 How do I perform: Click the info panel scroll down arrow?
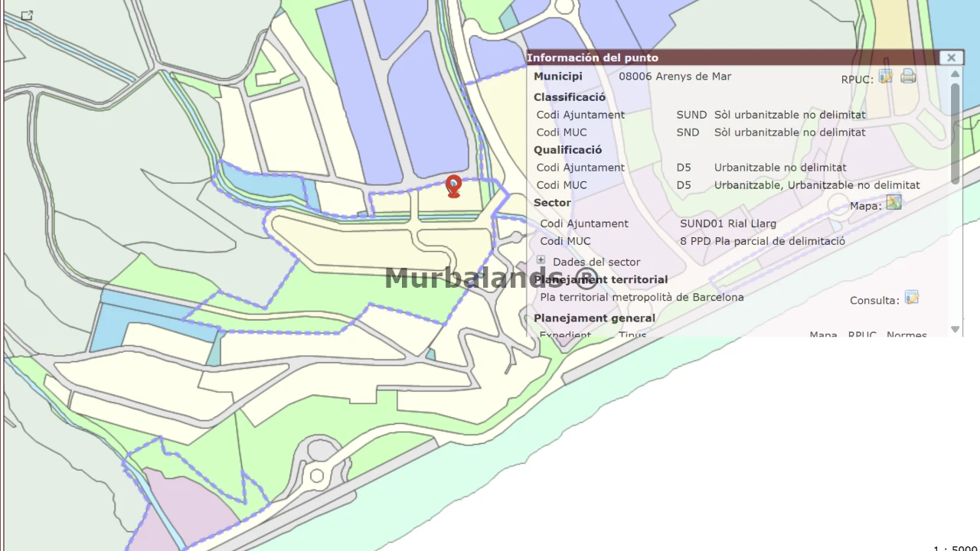[x=955, y=329]
